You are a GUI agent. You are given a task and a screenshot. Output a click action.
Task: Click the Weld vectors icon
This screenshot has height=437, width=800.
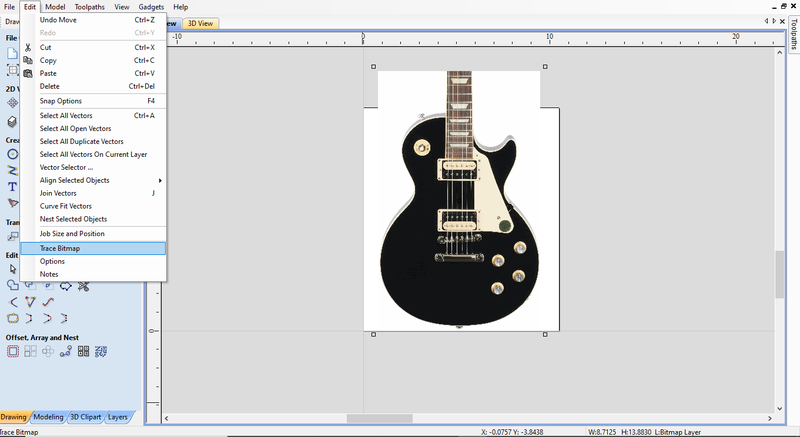(x=13, y=286)
